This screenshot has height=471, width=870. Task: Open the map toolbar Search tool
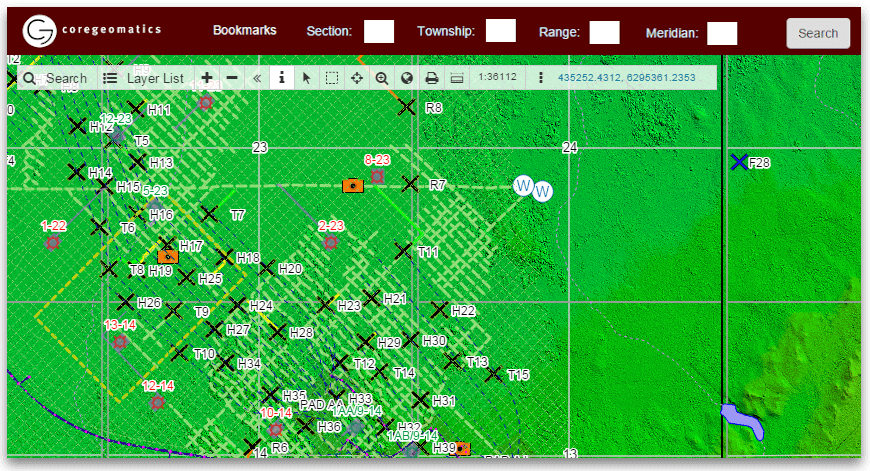click(55, 78)
